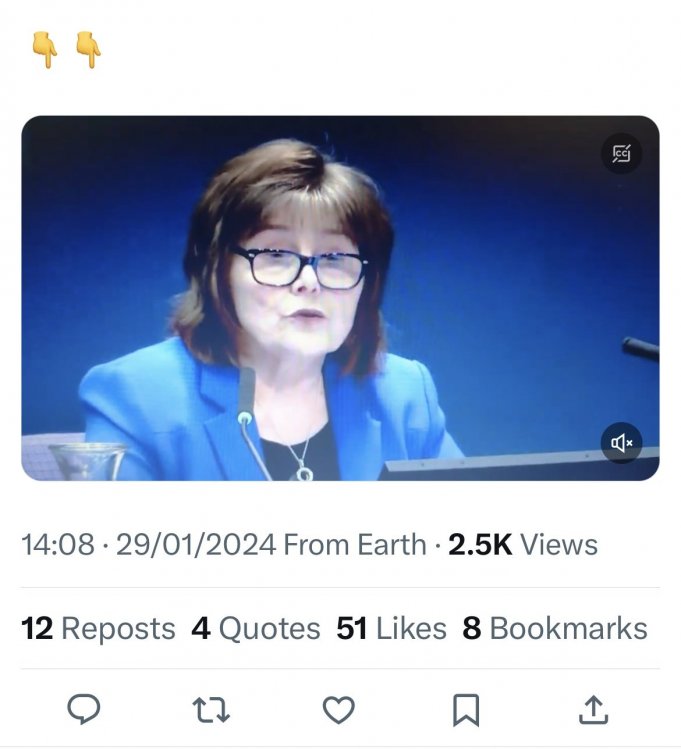Toggle closed captions on the video

coord(621,153)
